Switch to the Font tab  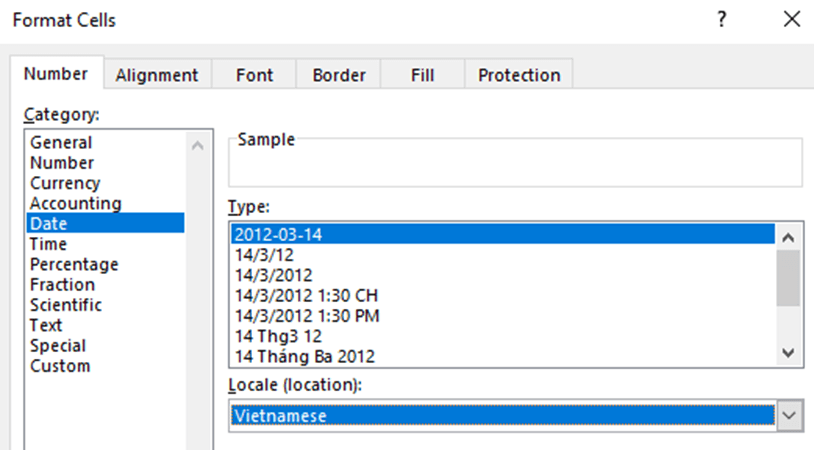tap(254, 75)
